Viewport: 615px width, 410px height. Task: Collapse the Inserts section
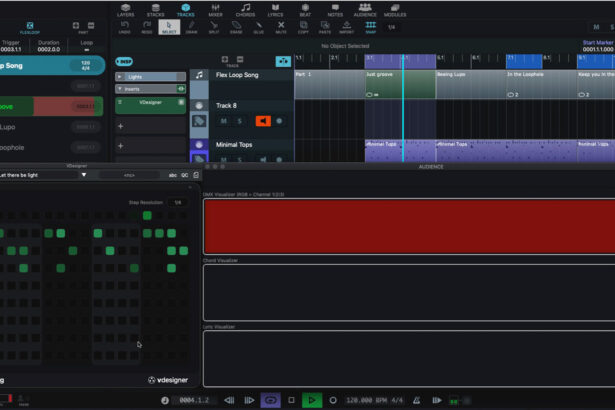coord(120,89)
